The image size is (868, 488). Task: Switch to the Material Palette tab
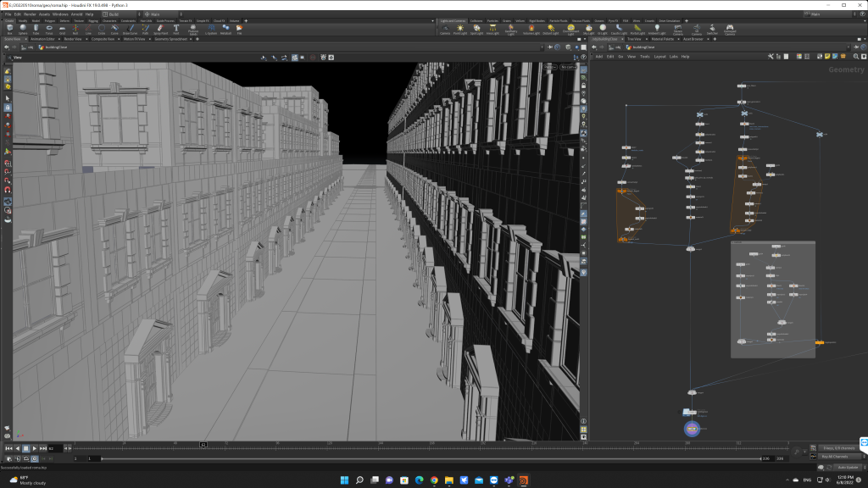click(x=663, y=39)
